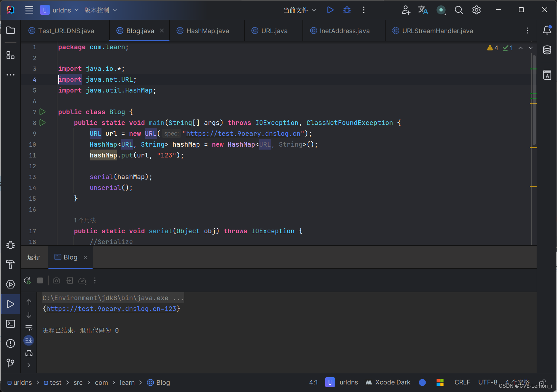Open the main hamburger menu

pos(29,10)
